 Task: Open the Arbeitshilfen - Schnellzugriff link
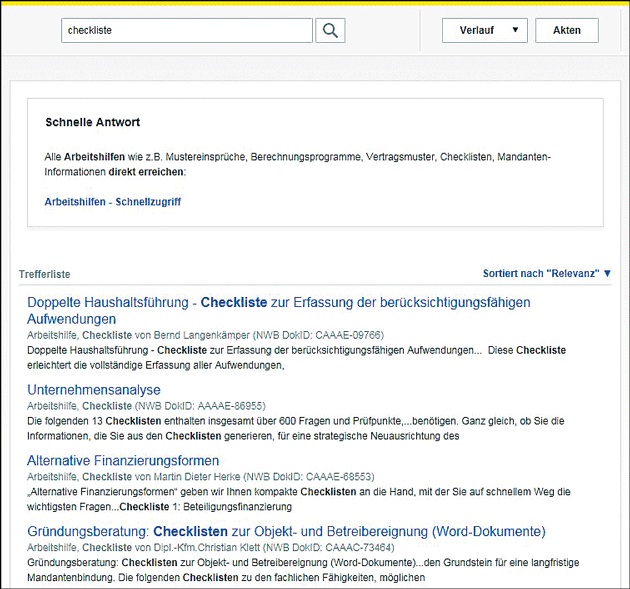(x=113, y=201)
